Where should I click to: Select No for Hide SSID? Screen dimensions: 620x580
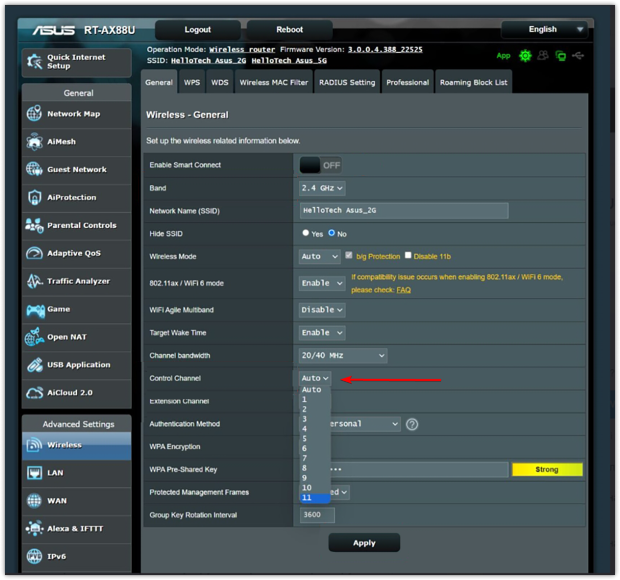click(x=332, y=233)
